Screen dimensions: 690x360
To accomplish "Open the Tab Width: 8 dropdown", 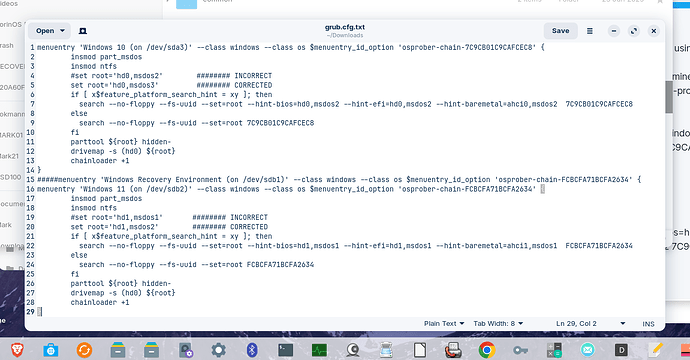I will [498, 323].
